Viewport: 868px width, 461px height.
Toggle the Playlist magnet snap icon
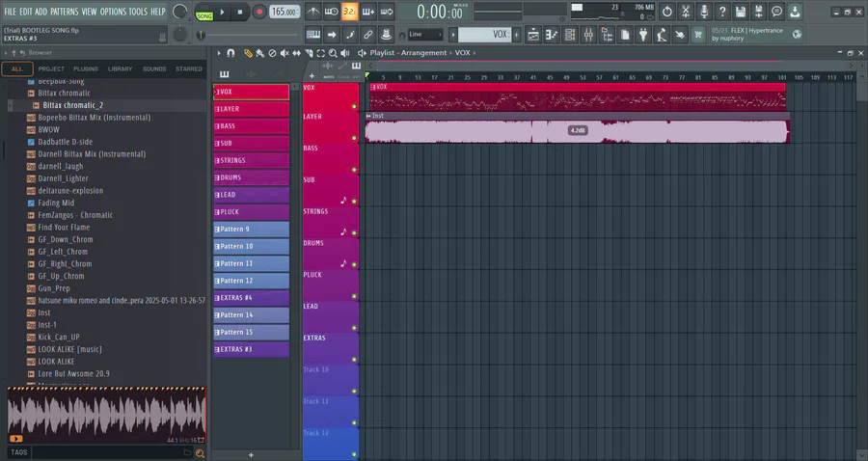[231, 53]
